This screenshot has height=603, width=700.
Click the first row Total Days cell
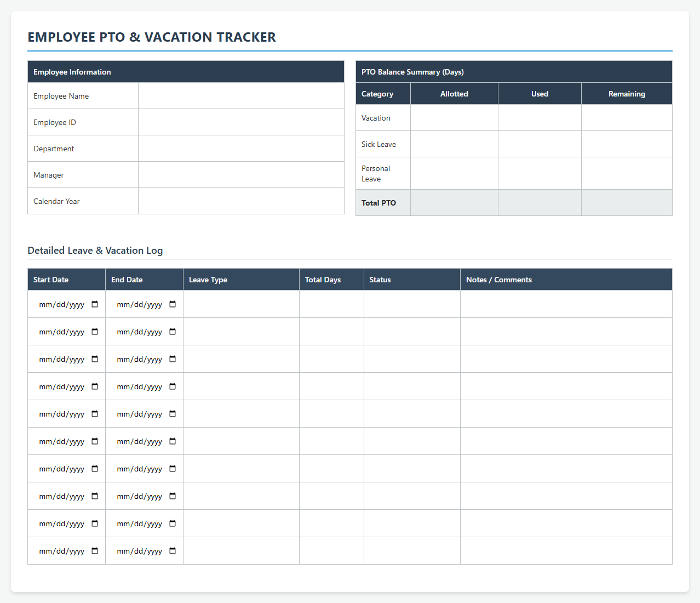pyautogui.click(x=331, y=304)
